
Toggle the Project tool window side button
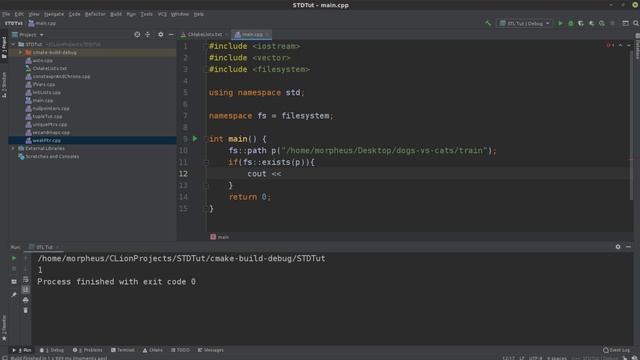coord(4,48)
